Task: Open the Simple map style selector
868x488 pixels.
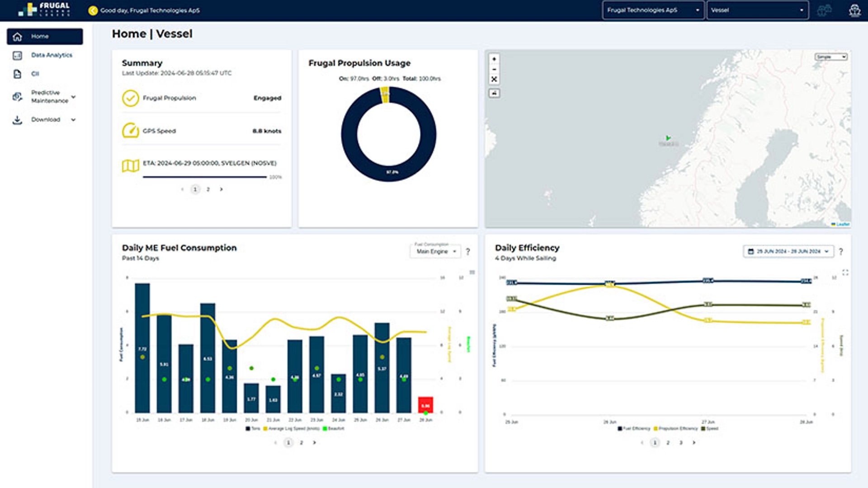Action: [x=831, y=57]
